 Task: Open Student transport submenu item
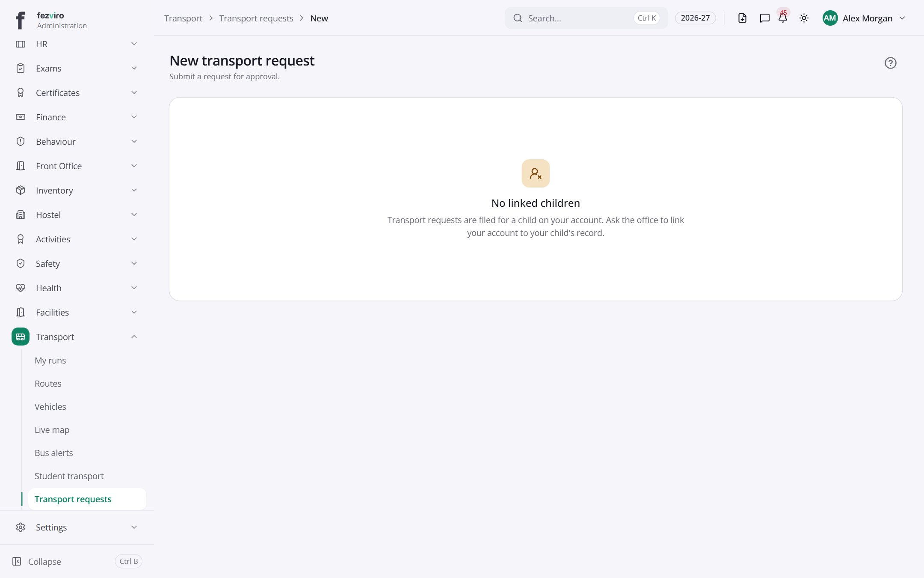click(x=87, y=476)
